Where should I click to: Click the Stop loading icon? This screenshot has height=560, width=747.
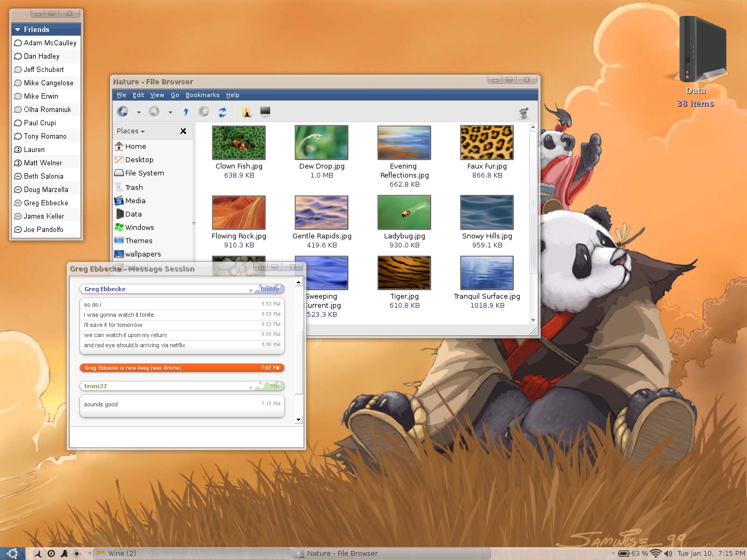pos(204,111)
